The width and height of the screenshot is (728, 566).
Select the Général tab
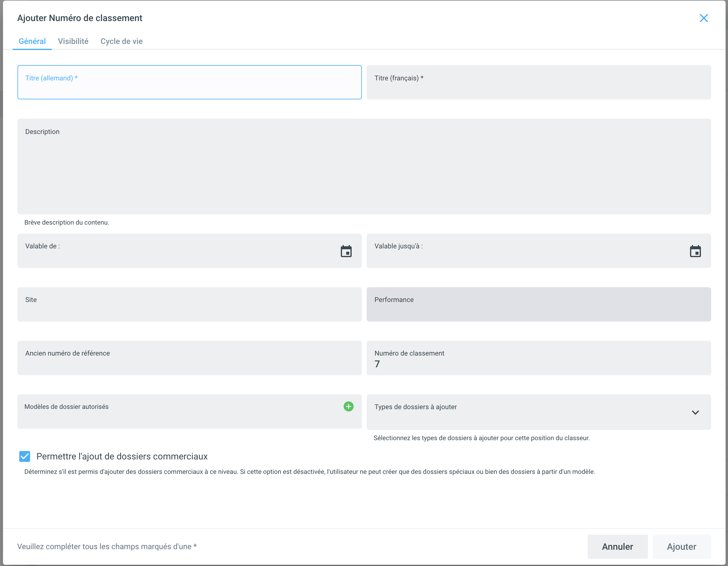pos(32,41)
